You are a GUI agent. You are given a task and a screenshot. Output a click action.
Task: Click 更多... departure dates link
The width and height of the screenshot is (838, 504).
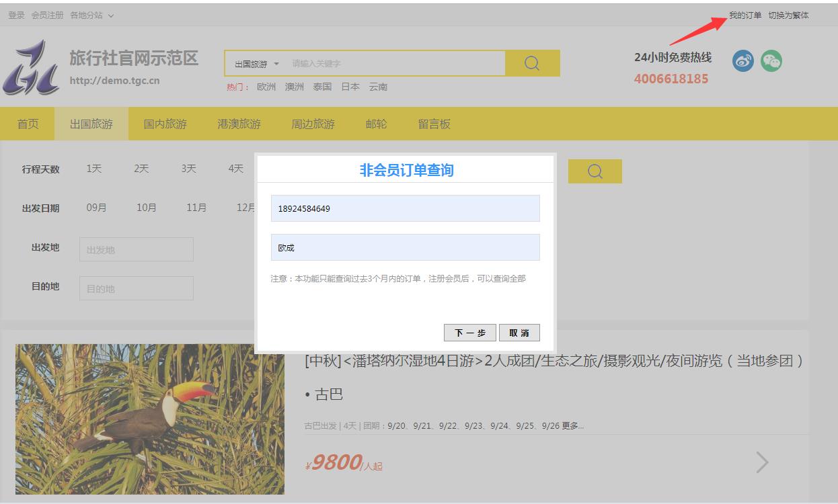click(x=573, y=425)
